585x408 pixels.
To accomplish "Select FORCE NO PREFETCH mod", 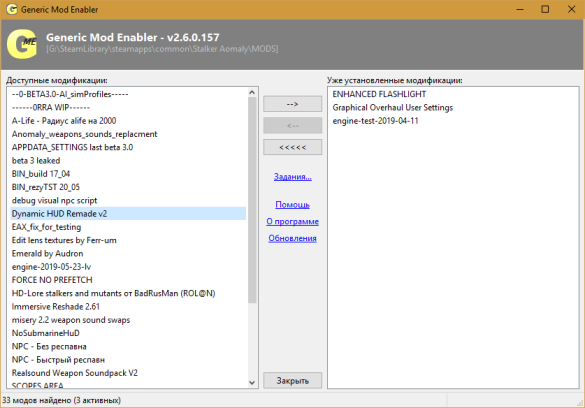I will pos(52,280).
